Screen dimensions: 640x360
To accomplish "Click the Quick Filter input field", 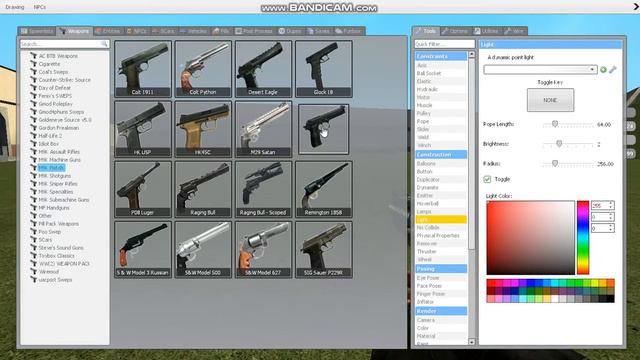I will (x=444, y=44).
